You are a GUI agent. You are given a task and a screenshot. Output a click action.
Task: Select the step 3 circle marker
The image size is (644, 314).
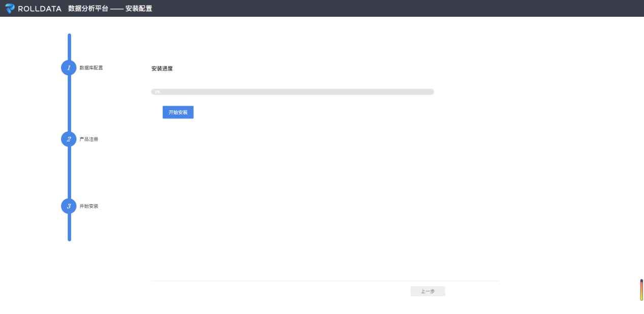click(x=69, y=206)
